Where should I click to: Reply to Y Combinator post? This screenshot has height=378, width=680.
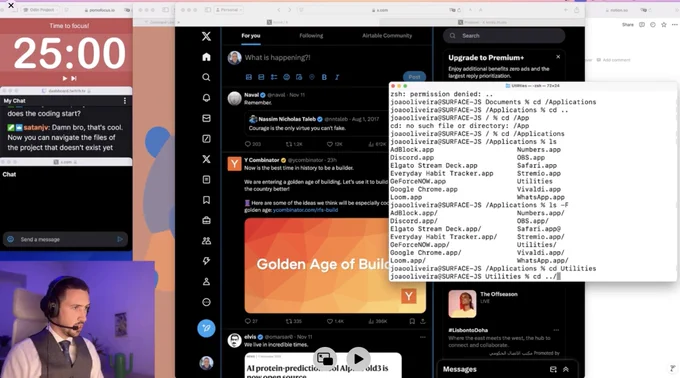tap(251, 321)
